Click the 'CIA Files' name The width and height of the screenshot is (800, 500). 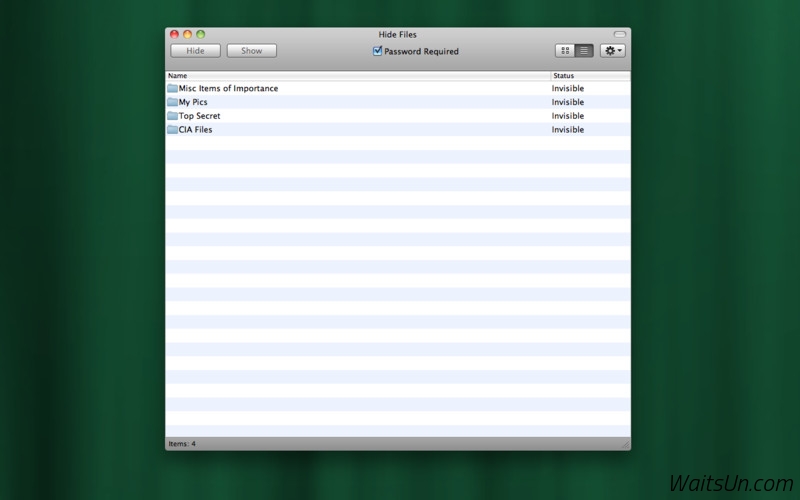coord(195,130)
